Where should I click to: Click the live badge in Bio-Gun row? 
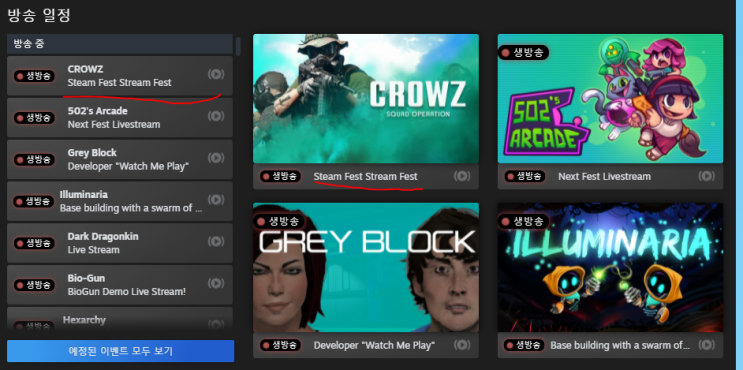34,285
